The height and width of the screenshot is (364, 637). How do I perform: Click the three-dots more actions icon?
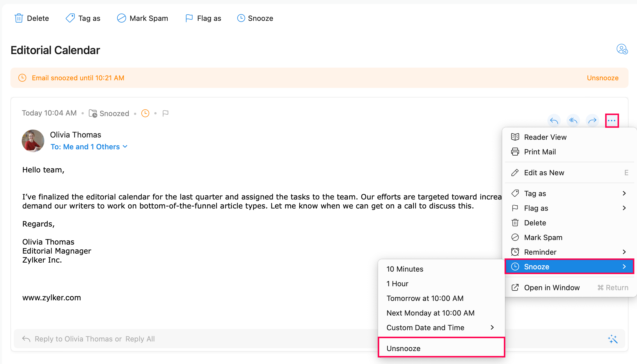(x=612, y=121)
